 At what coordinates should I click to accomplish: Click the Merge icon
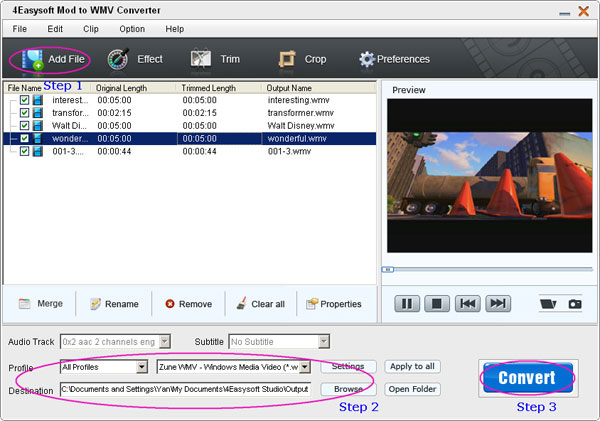pos(24,304)
